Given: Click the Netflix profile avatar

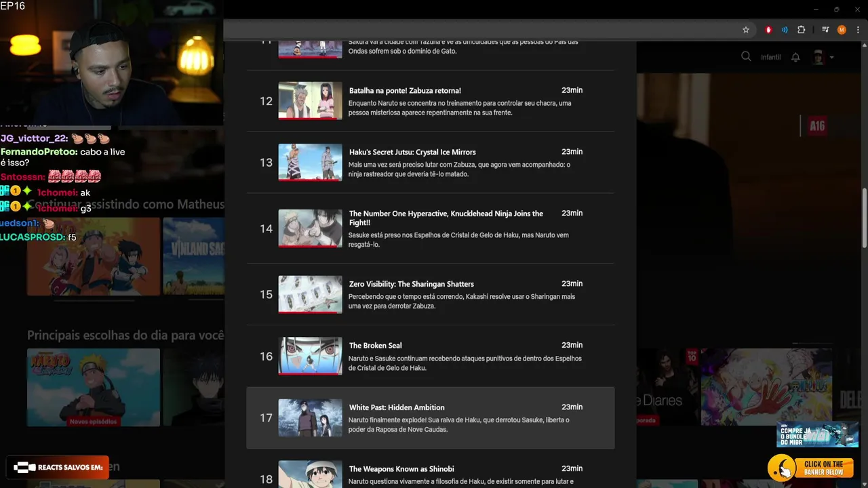Looking at the screenshot, I should 818,57.
